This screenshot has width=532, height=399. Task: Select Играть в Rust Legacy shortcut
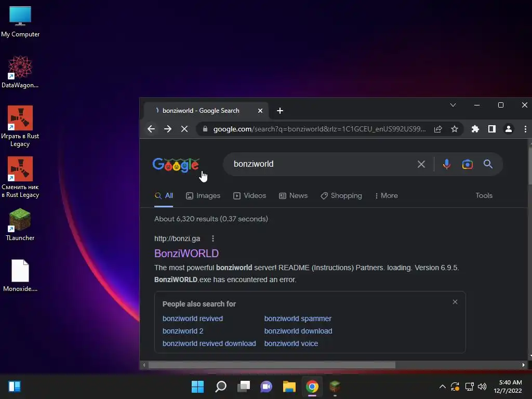(20, 126)
